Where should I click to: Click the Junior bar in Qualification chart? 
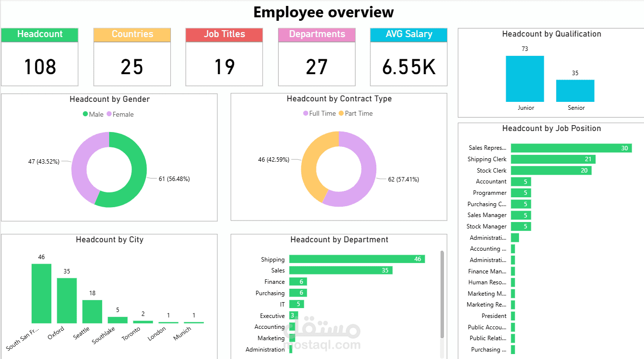click(x=525, y=78)
